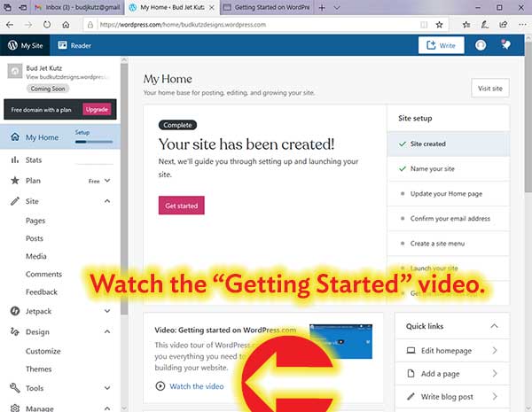This screenshot has height=412, width=532.
Task: Click the pink Upgrade button
Action: point(97,110)
